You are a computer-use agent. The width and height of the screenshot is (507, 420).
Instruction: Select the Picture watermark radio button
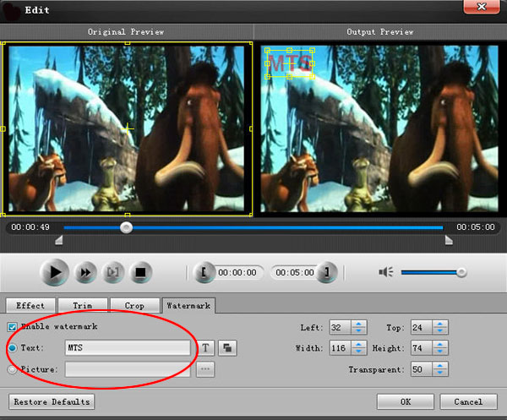[x=13, y=369]
